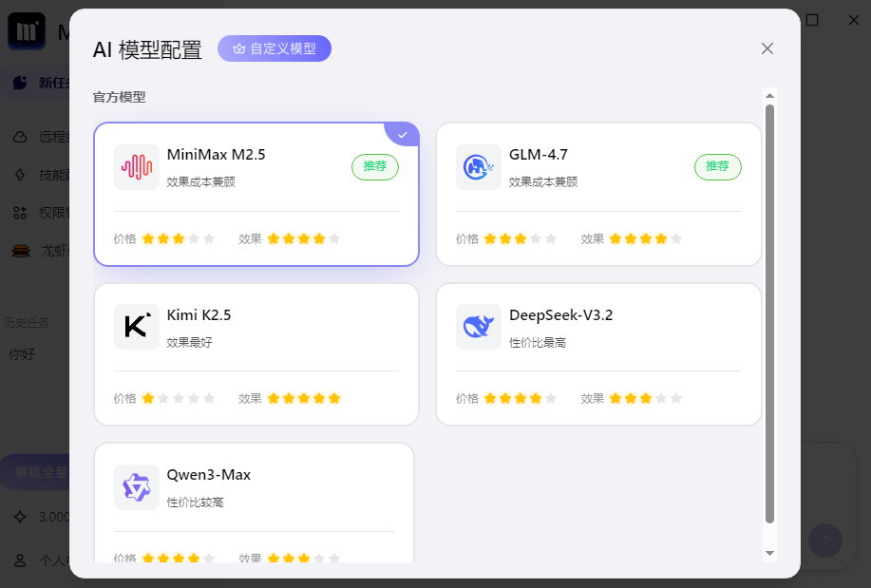Click the MiniMax app logo in background window

tap(27, 31)
